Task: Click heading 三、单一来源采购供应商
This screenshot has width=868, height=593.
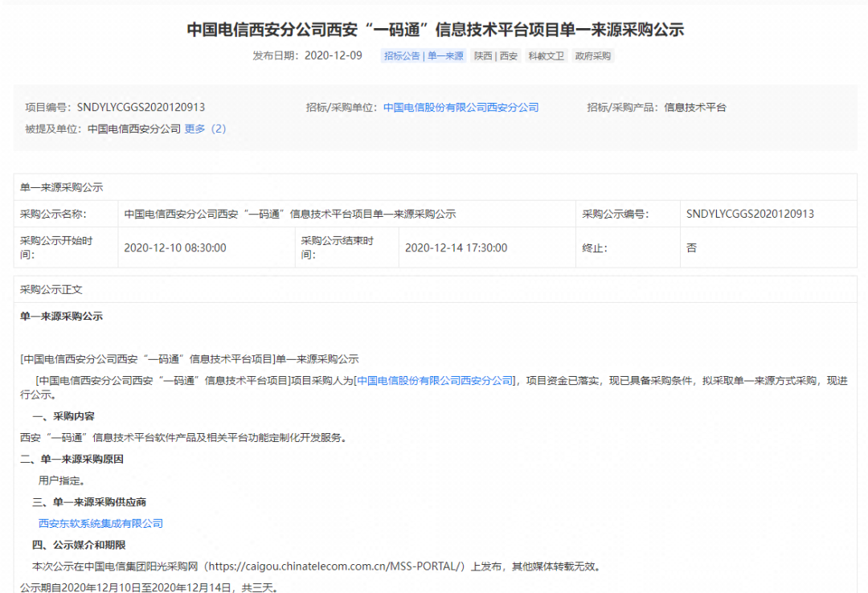Action: click(89, 502)
